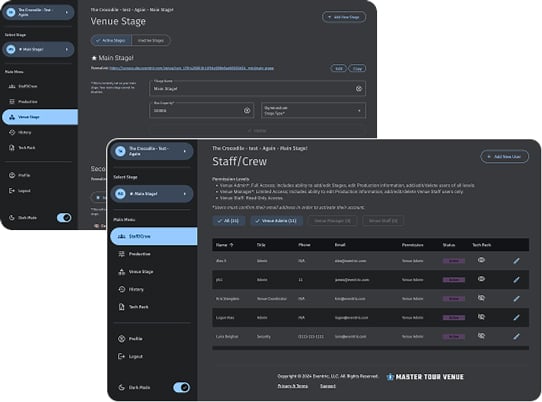This screenshot has width=542, height=402.
Task: Switch to the Inactive Stages tab
Action: click(151, 40)
